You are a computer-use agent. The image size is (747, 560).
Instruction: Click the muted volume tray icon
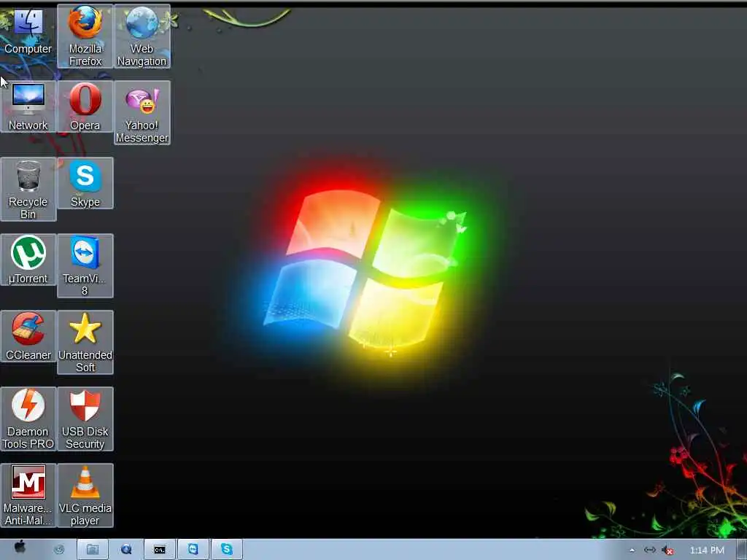point(668,551)
